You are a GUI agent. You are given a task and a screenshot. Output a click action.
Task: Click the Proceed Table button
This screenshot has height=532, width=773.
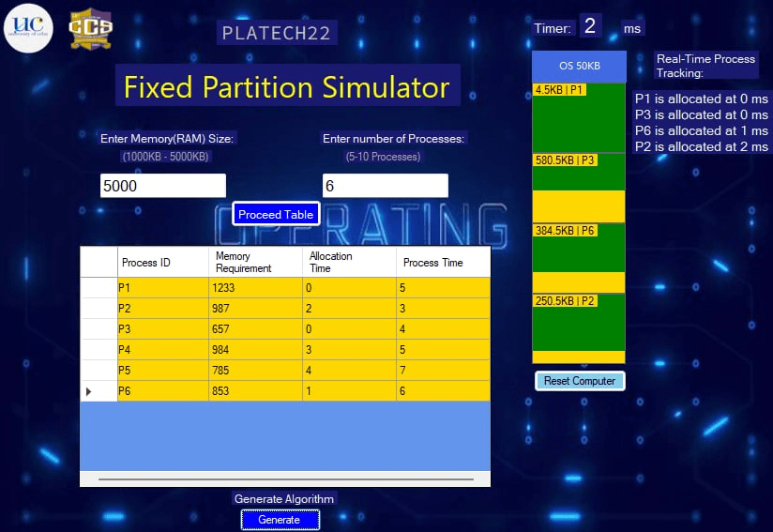[x=276, y=215]
